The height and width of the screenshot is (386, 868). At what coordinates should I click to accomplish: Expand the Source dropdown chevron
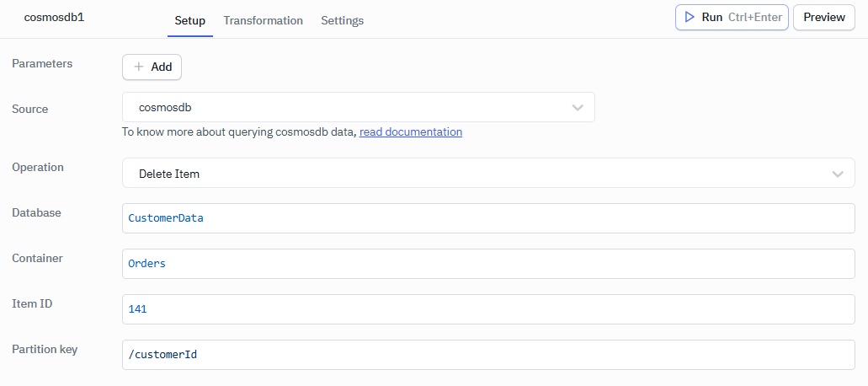[578, 108]
